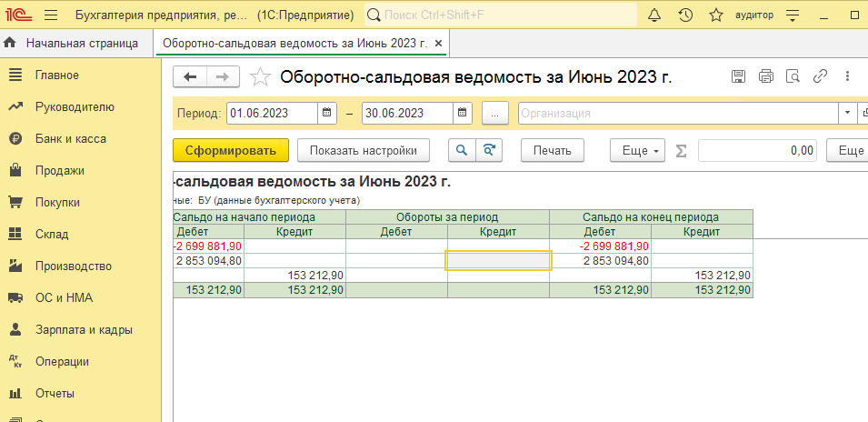
Task: Print using the printer icon in header
Action: click(x=766, y=76)
